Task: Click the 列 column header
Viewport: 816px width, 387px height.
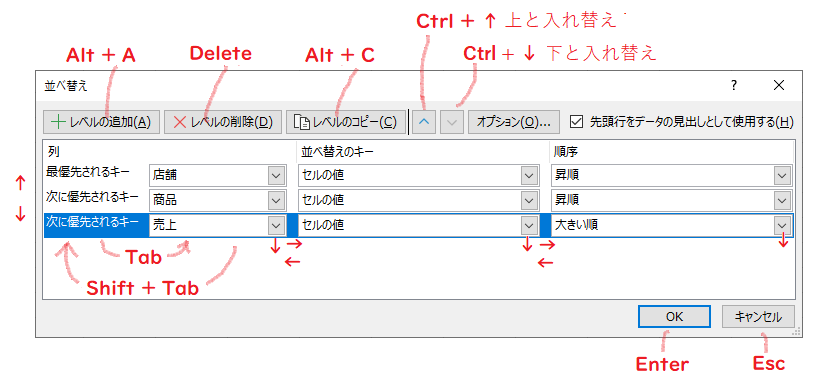Action: [x=54, y=151]
